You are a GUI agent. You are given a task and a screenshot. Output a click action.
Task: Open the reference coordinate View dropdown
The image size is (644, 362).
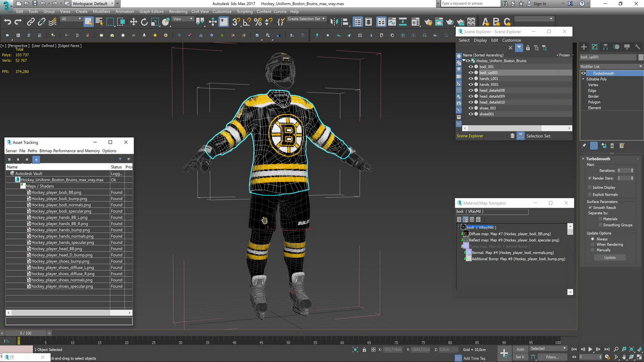click(182, 19)
